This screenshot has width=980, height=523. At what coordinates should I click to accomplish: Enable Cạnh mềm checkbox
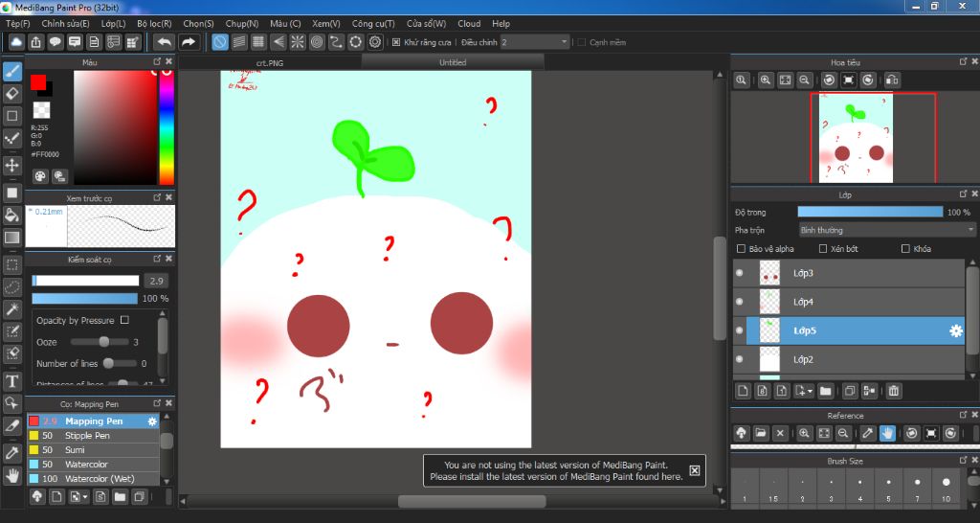[582, 42]
